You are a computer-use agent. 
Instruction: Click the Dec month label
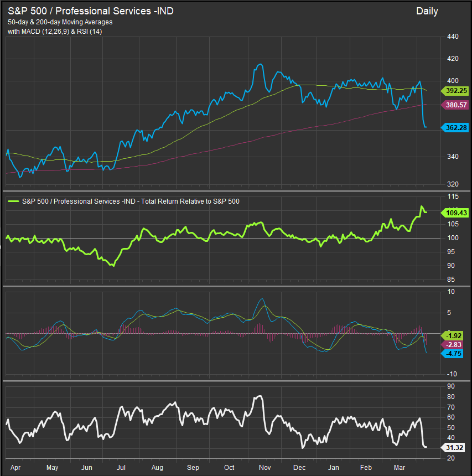coord(299,468)
